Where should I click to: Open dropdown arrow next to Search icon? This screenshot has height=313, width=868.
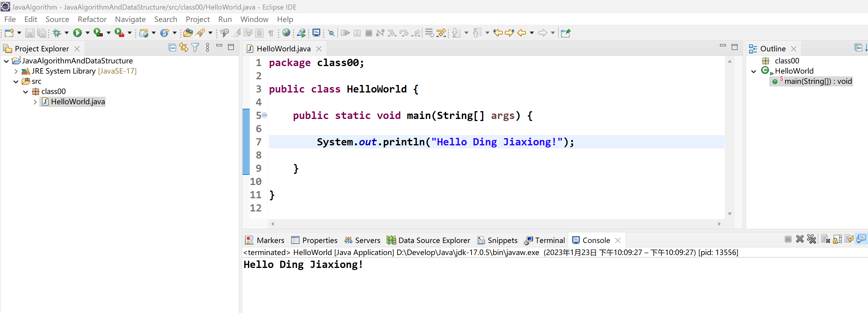(x=210, y=33)
